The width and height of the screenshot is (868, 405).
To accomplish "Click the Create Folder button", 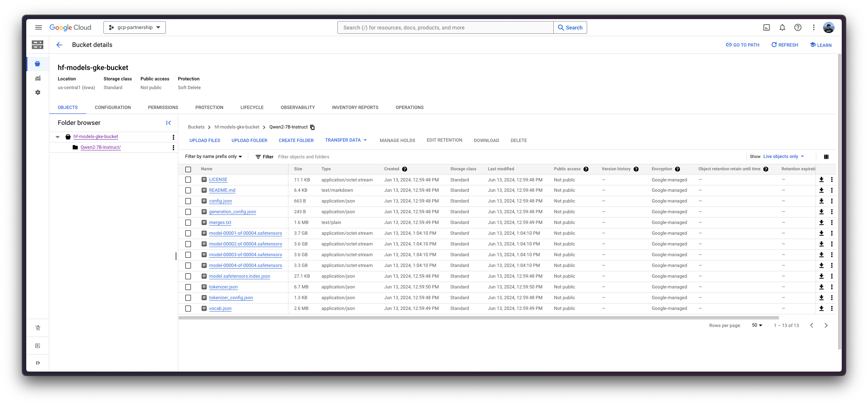I will click(296, 140).
